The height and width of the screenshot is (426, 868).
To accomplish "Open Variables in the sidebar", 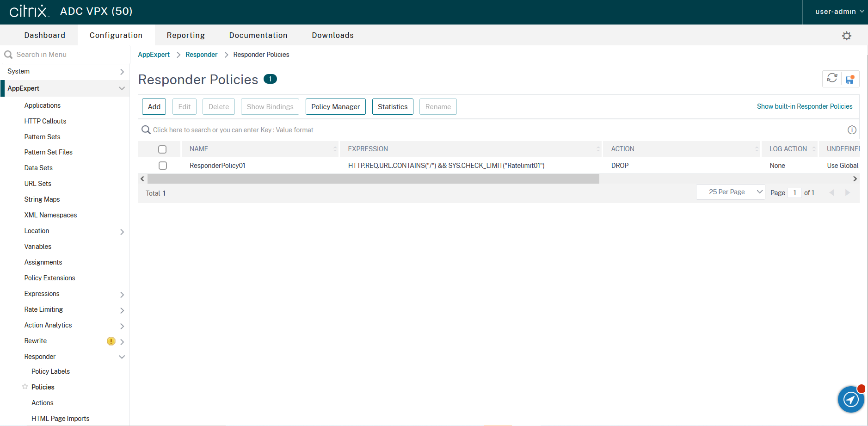I will (38, 247).
